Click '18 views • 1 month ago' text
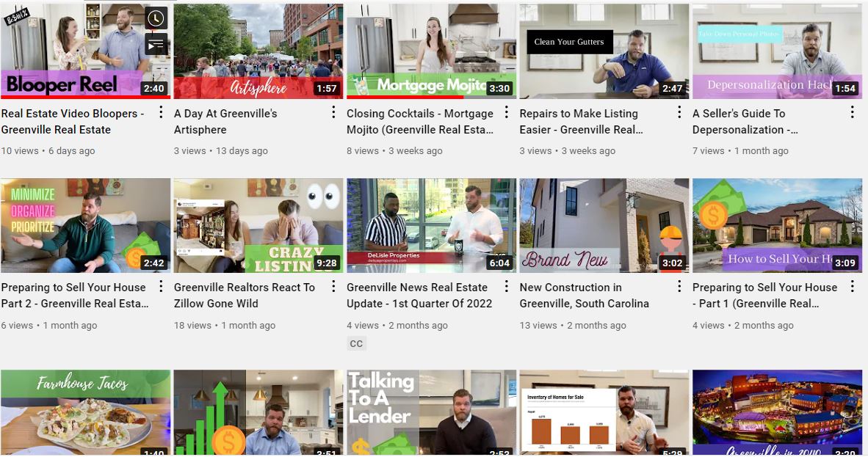The width and height of the screenshot is (868, 457). click(225, 325)
